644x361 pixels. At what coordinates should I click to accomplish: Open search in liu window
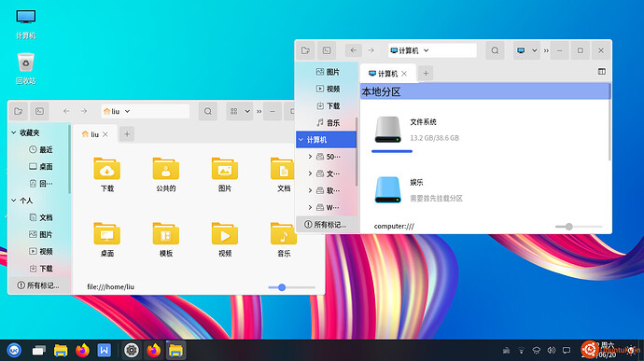coord(208,111)
